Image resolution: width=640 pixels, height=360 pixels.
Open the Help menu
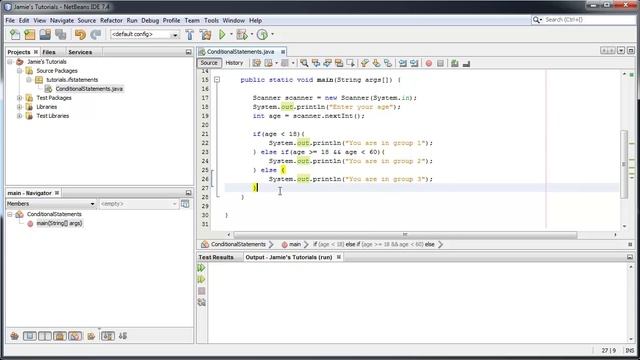tap(256, 20)
